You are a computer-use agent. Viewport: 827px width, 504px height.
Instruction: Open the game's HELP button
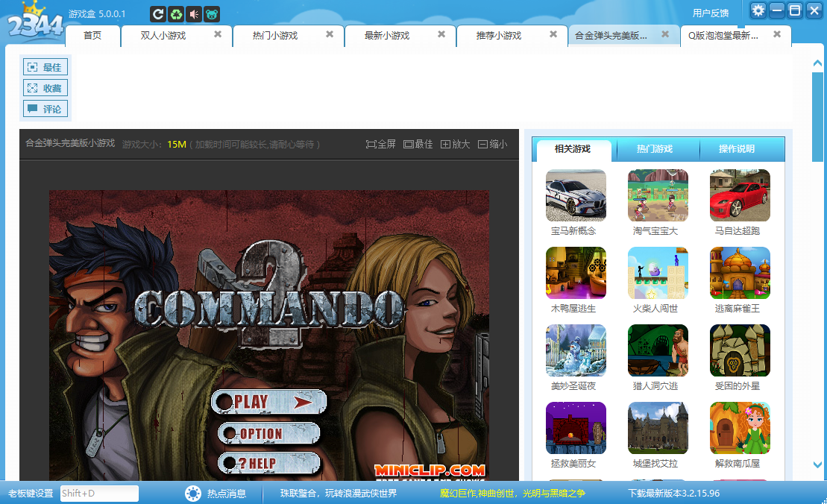click(x=269, y=464)
